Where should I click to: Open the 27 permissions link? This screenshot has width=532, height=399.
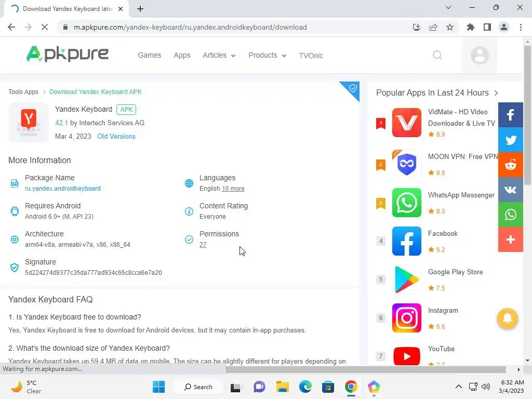pyautogui.click(x=203, y=245)
